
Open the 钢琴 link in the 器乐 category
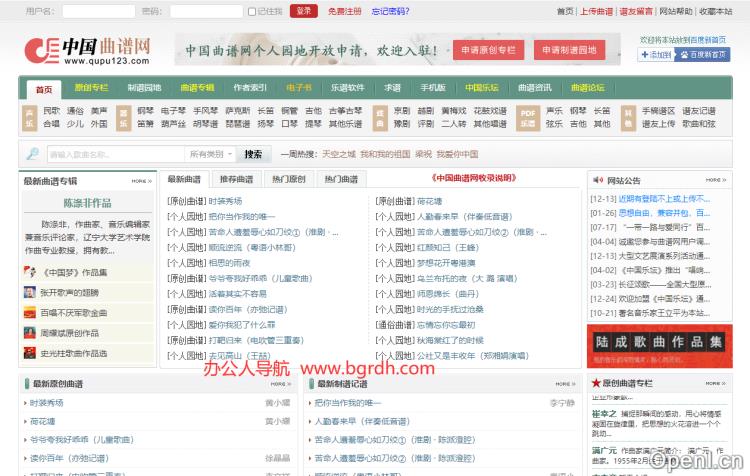(145, 111)
